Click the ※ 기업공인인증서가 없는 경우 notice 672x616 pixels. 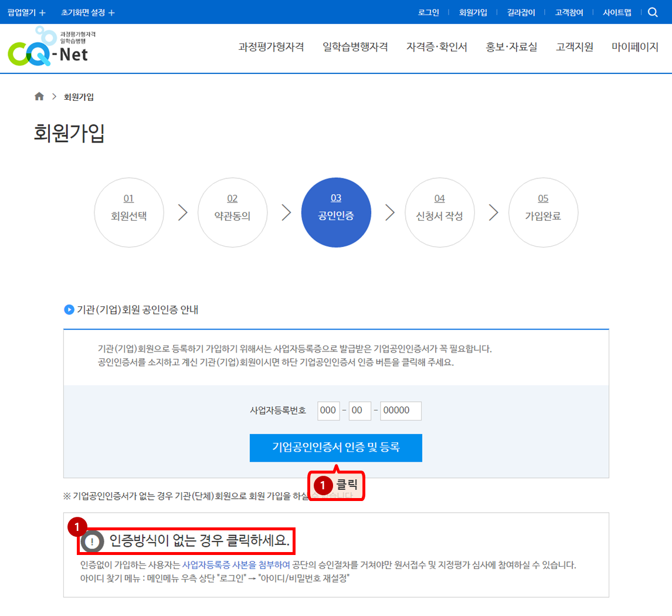click(208, 496)
